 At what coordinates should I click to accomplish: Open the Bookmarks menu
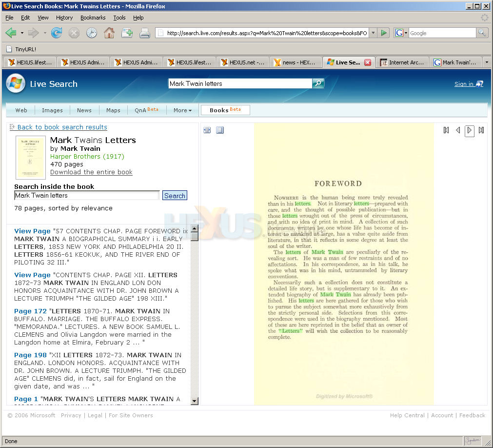point(93,18)
